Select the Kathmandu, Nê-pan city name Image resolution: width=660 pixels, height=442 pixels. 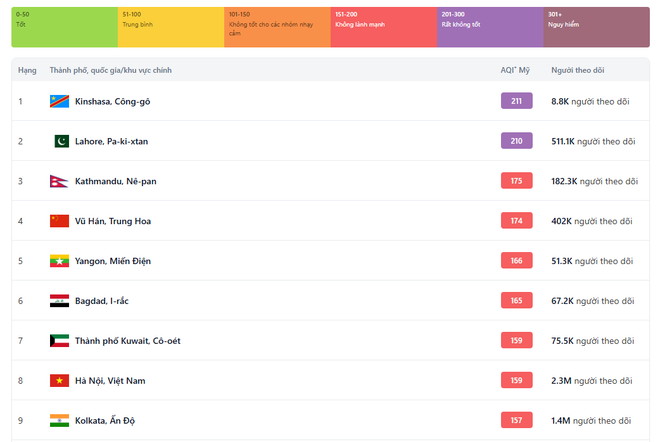115,181
